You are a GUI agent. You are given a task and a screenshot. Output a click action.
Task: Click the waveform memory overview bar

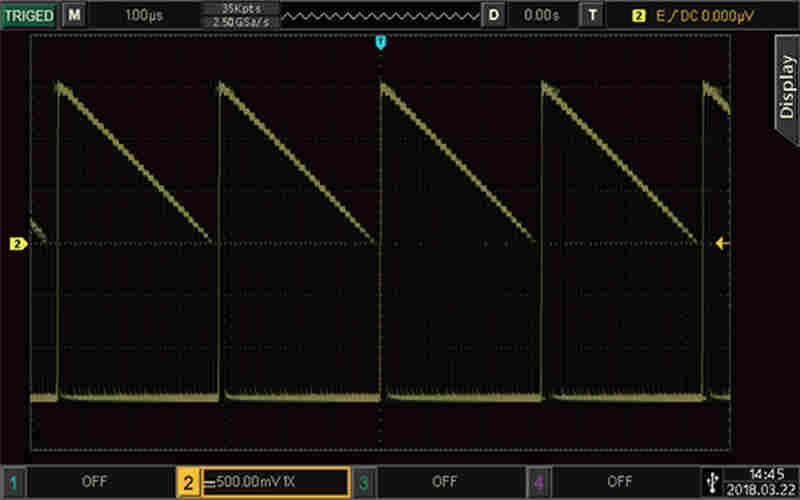pos(380,15)
